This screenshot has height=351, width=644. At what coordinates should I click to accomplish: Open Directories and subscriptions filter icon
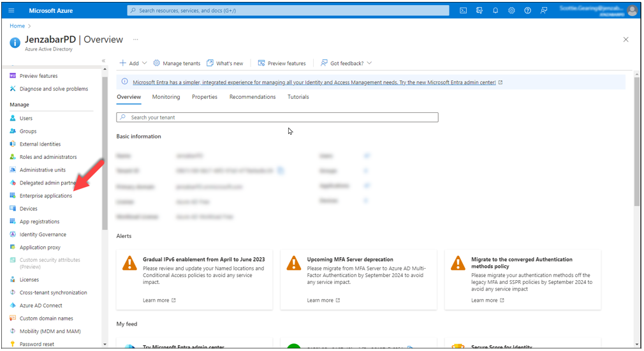pos(479,11)
